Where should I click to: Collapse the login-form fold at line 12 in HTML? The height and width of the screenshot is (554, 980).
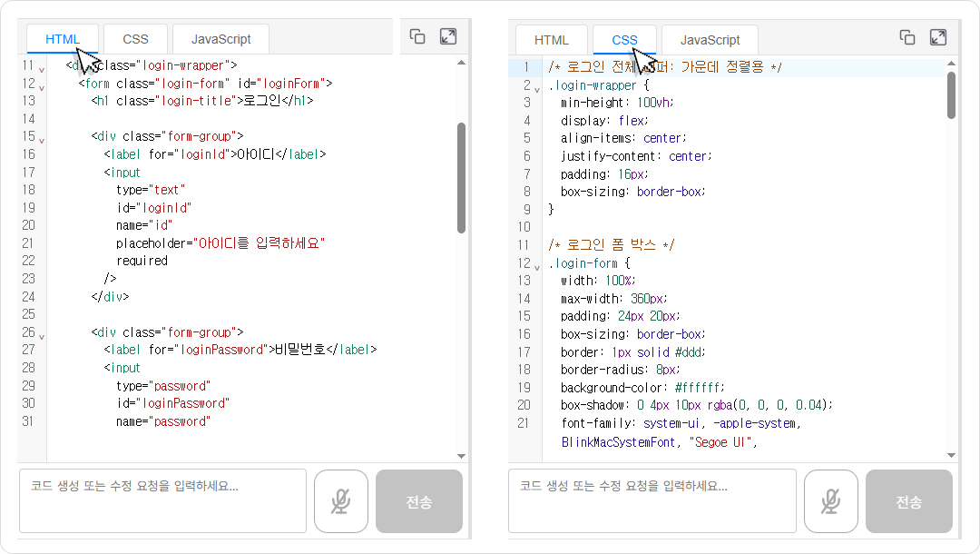point(41,88)
